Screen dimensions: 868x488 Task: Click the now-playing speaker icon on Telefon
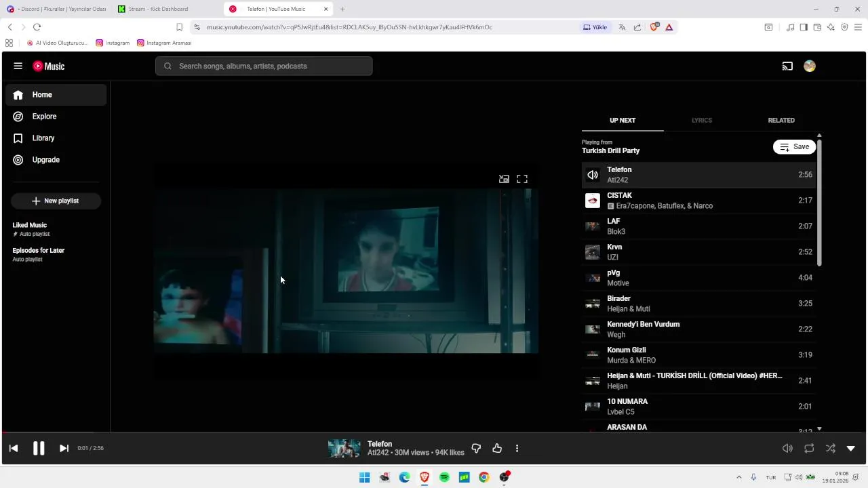(x=593, y=175)
